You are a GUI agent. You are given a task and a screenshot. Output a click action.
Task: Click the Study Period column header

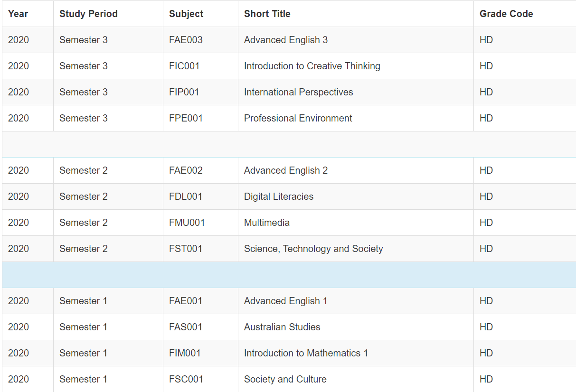click(88, 14)
